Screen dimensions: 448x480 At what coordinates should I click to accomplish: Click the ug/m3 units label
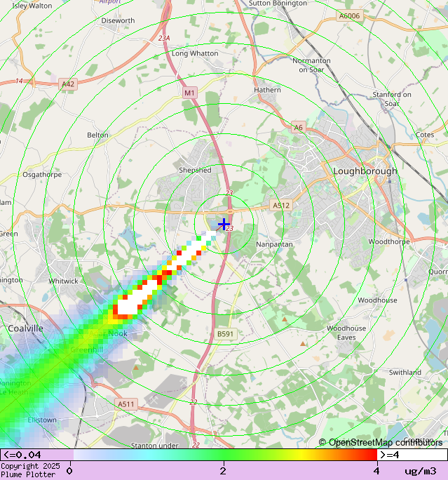point(421,471)
